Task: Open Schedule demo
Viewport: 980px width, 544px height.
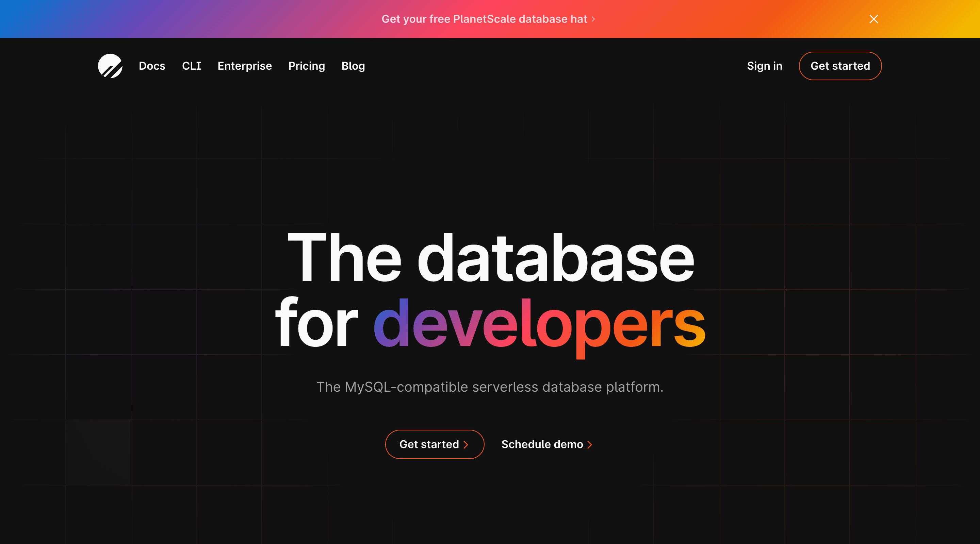Action: coord(542,444)
